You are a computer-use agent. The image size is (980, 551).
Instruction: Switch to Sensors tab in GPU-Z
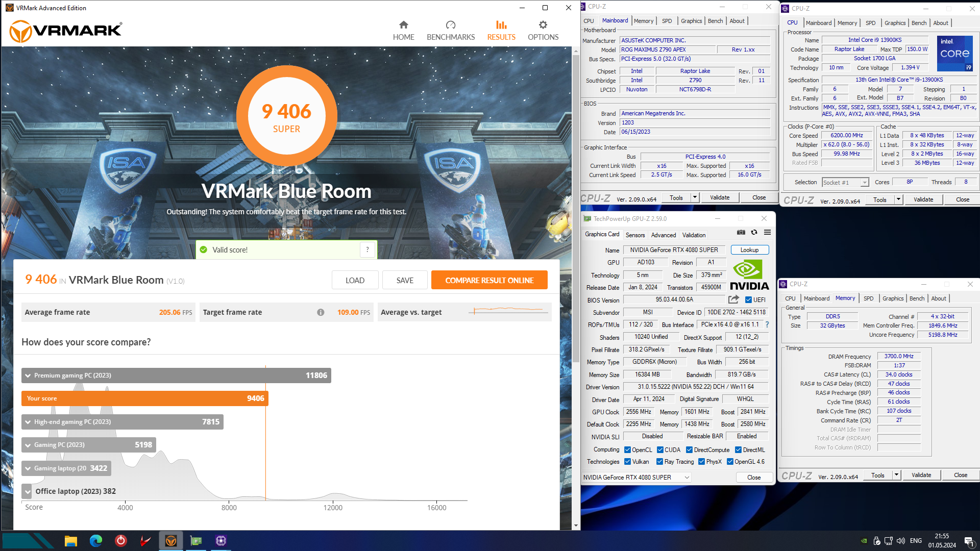(635, 235)
